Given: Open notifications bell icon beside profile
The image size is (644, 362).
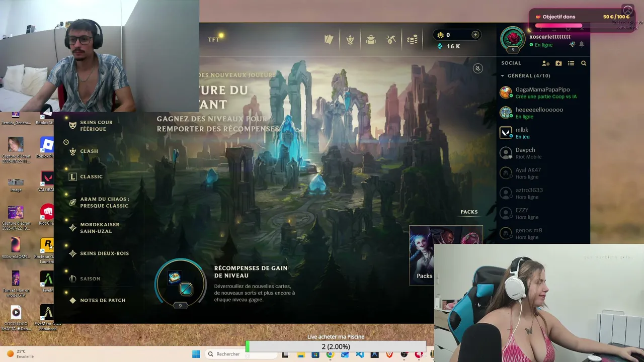Looking at the screenshot, I should point(582,44).
